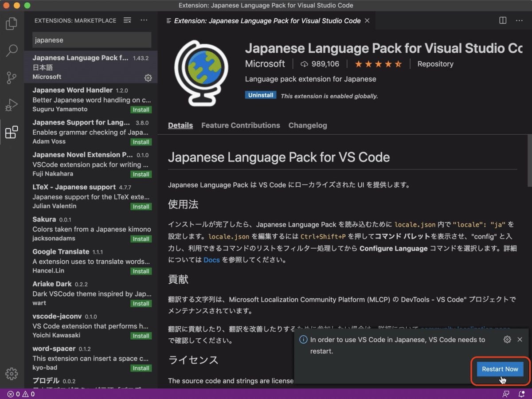Select word-spacer extension entry
This screenshot has height=399, width=532.
[91, 359]
